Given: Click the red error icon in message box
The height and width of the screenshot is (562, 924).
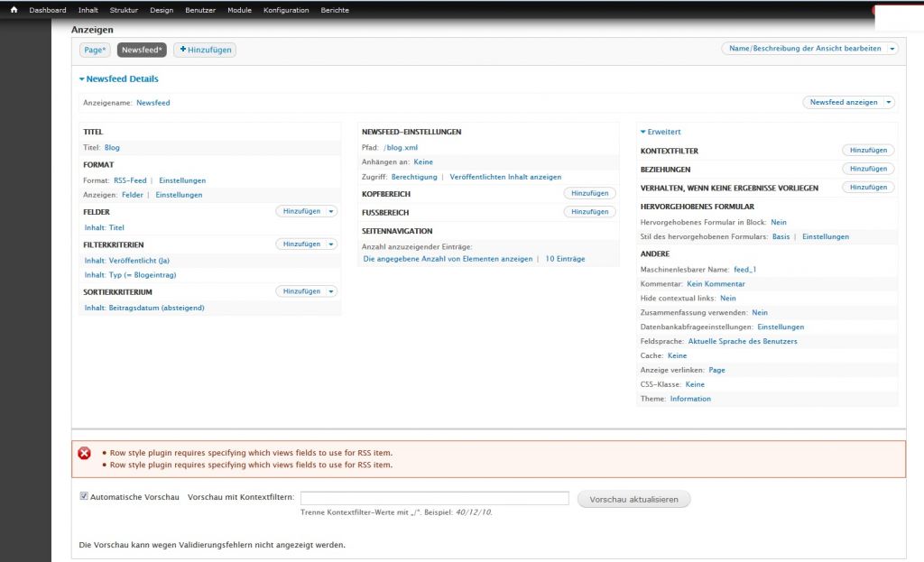Looking at the screenshot, I should pyautogui.click(x=85, y=453).
